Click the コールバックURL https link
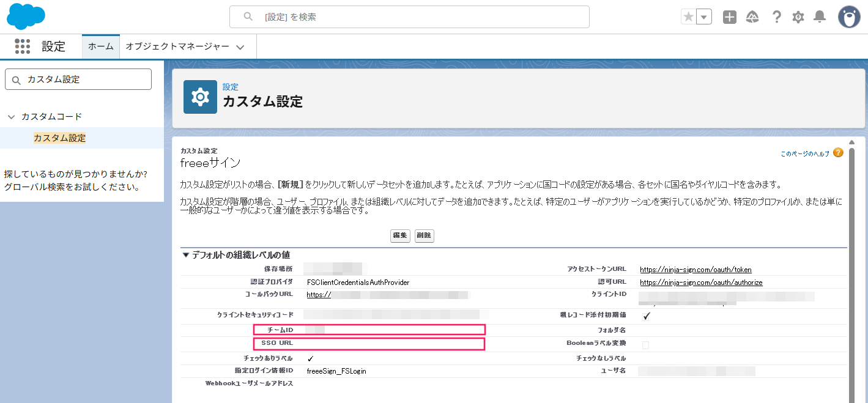868x403 pixels. [319, 294]
